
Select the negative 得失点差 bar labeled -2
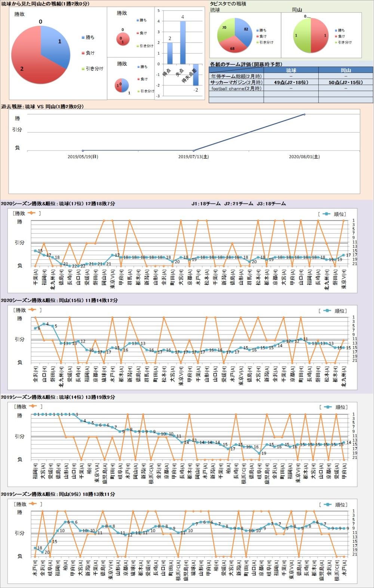click(195, 74)
